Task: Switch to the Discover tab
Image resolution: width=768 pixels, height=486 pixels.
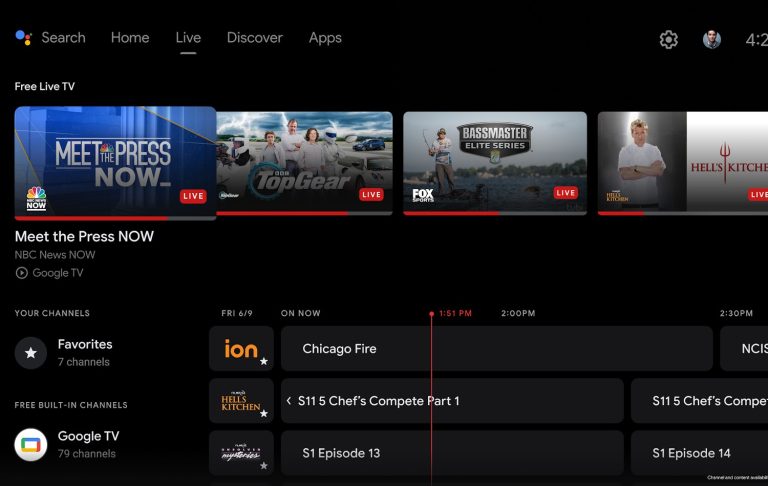Action: pos(254,38)
